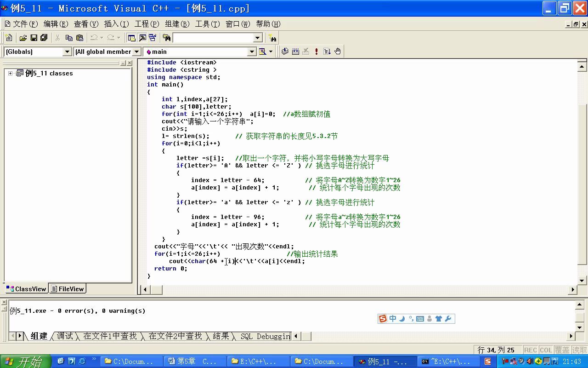588x368 pixels.
Task: Click the 开始 Start button
Action: click(x=25, y=362)
